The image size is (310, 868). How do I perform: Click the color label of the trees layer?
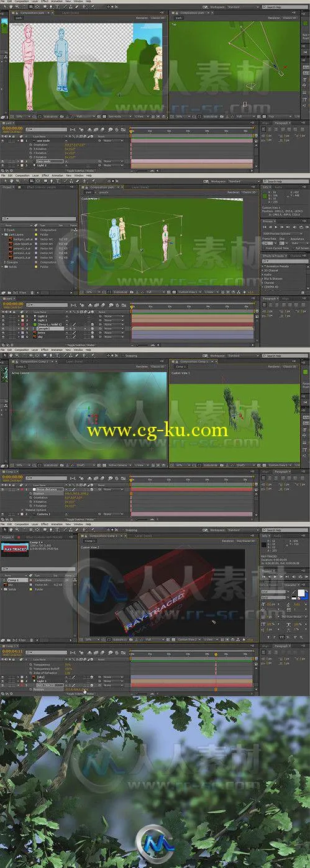[21, 333]
